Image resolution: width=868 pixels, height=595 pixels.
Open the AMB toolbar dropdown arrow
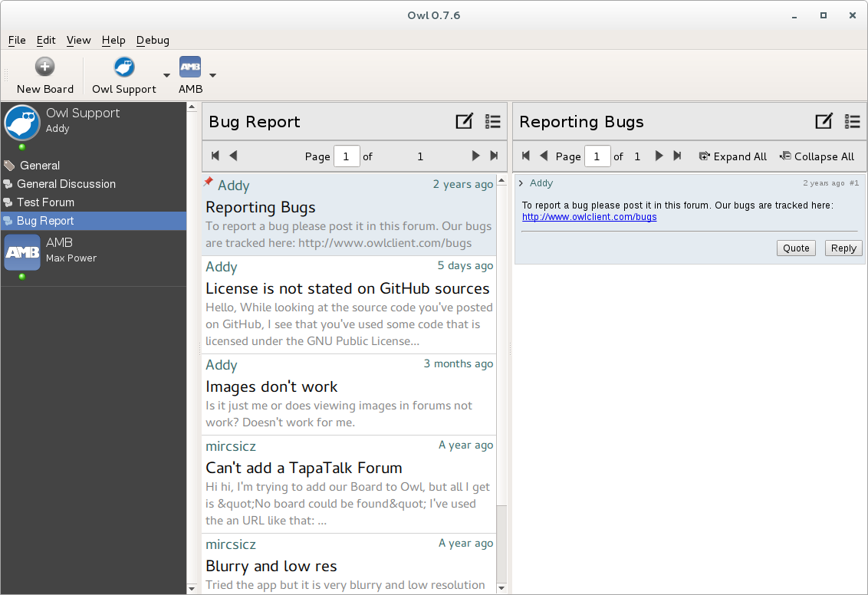click(x=212, y=75)
